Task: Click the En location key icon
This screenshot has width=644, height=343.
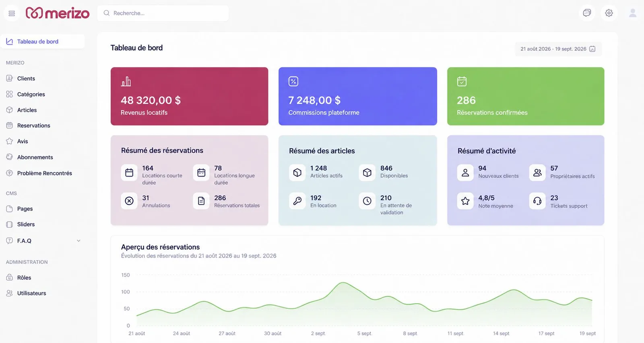Action: pos(297,201)
